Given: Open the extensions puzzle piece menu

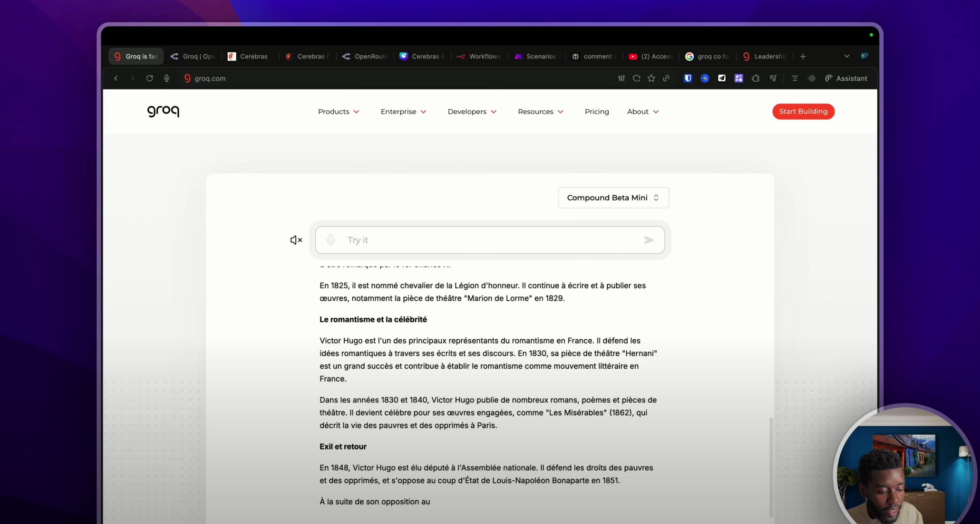Looking at the screenshot, I should coord(756,78).
